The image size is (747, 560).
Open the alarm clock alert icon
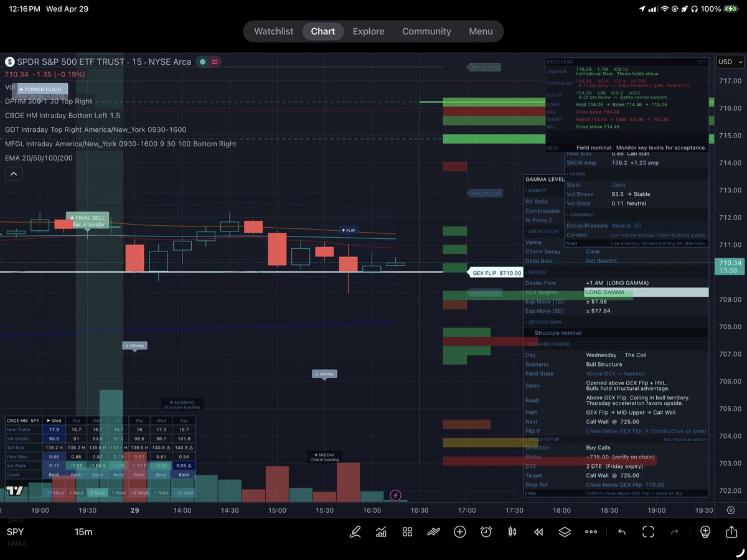pyautogui.click(x=486, y=532)
